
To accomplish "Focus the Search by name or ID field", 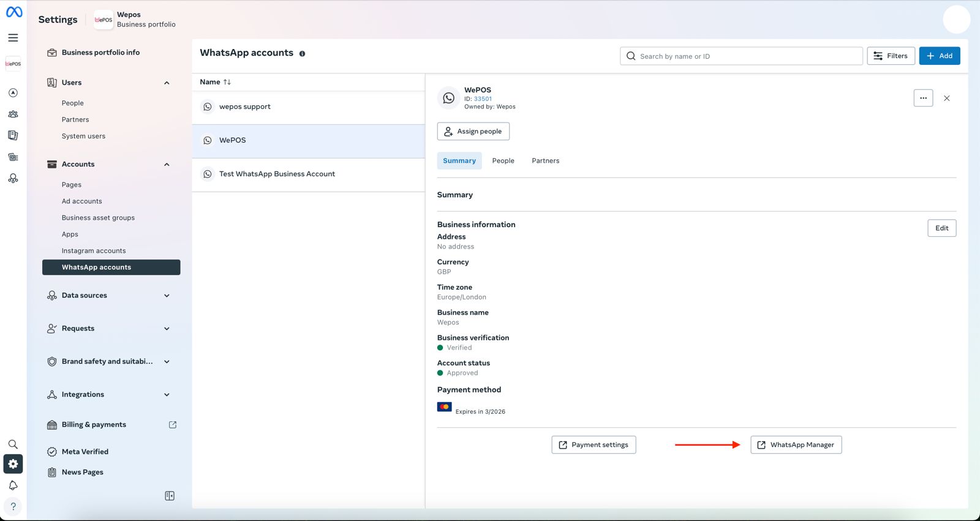I will [x=741, y=56].
